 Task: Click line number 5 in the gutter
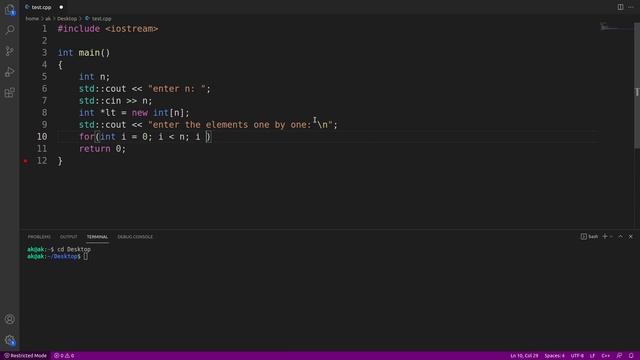(44, 77)
